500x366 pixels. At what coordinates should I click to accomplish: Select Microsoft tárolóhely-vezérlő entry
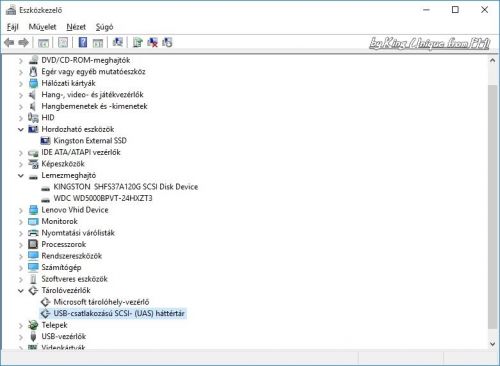click(x=101, y=302)
